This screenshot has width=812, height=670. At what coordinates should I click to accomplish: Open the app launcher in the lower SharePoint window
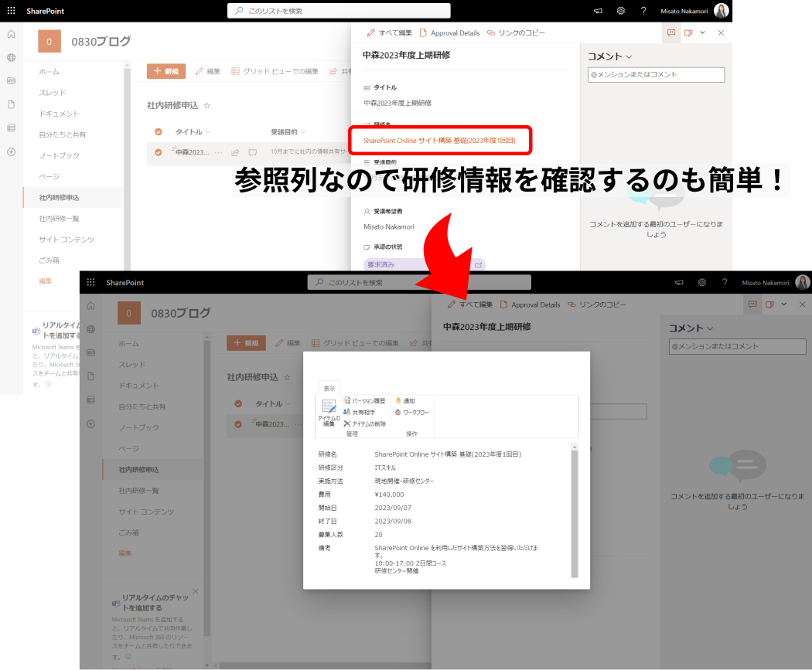tap(91, 283)
